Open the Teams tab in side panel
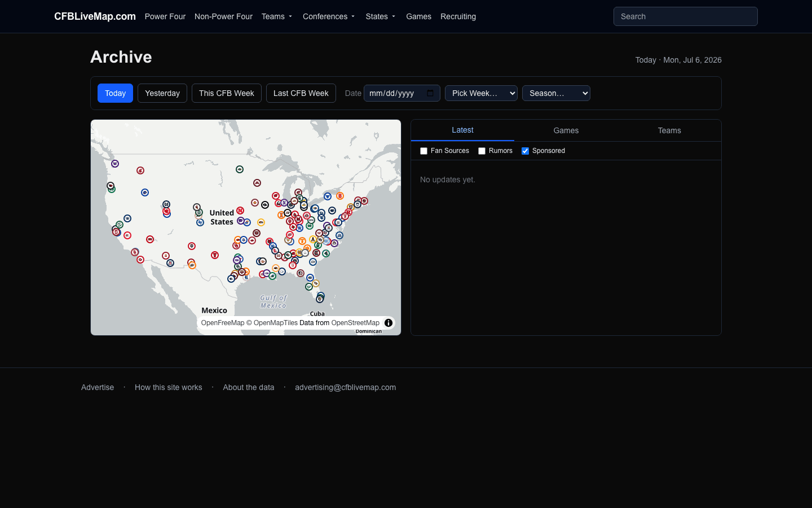 coord(669,130)
